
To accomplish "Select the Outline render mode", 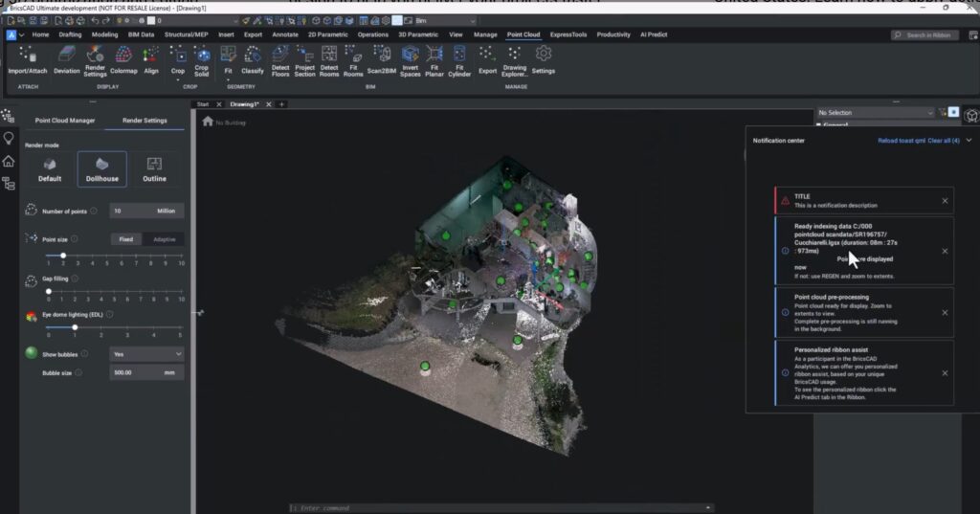I will [154, 169].
